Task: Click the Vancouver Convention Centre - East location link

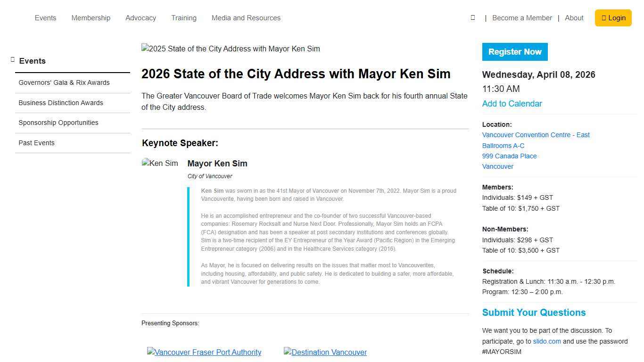Action: pyautogui.click(x=536, y=135)
